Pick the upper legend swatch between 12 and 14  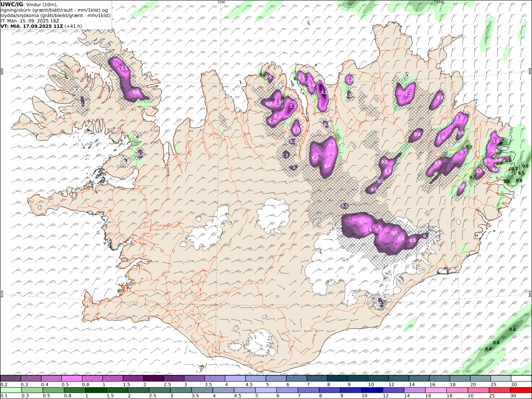point(399,379)
